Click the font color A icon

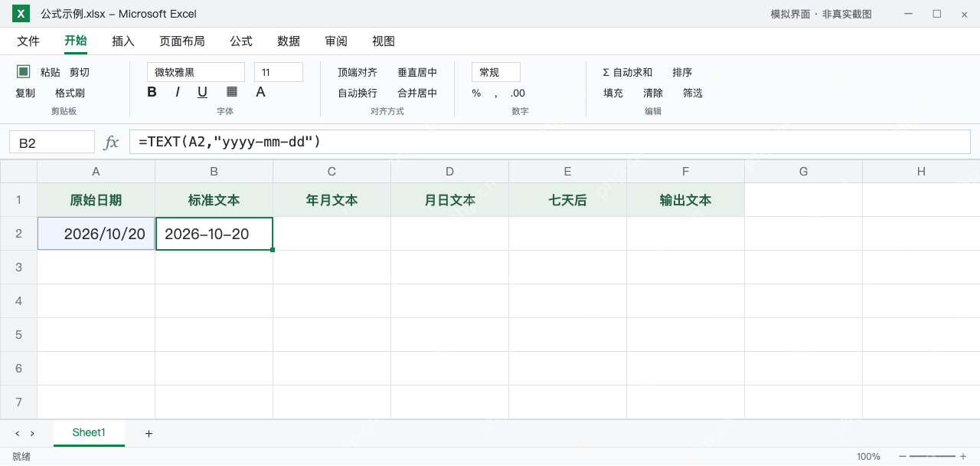(260, 92)
